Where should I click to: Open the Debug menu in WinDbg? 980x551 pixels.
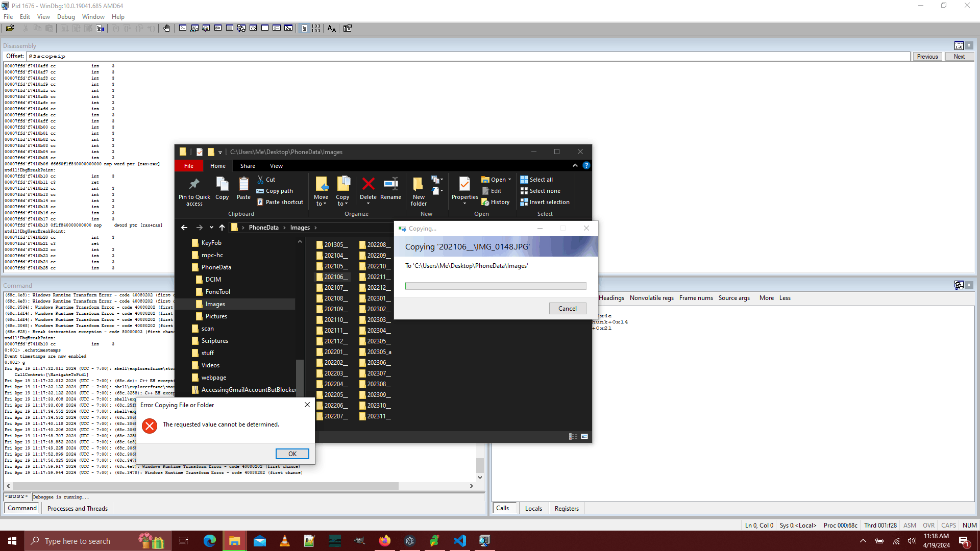click(x=66, y=17)
